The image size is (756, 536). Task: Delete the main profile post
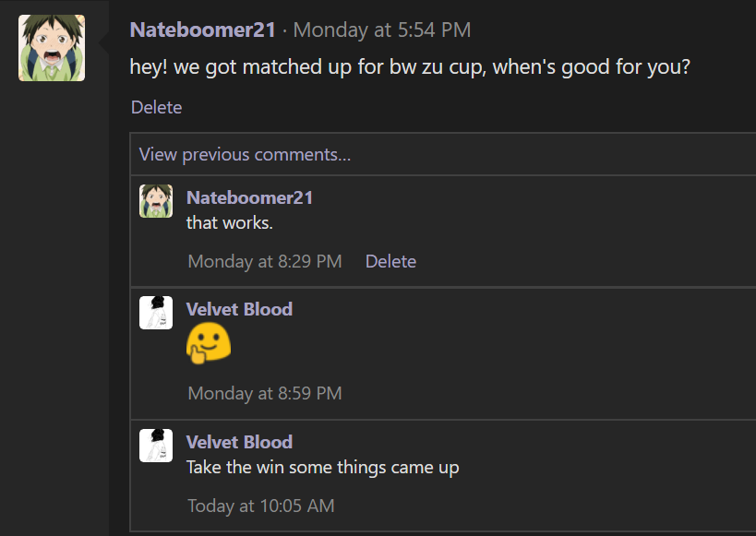(x=156, y=107)
